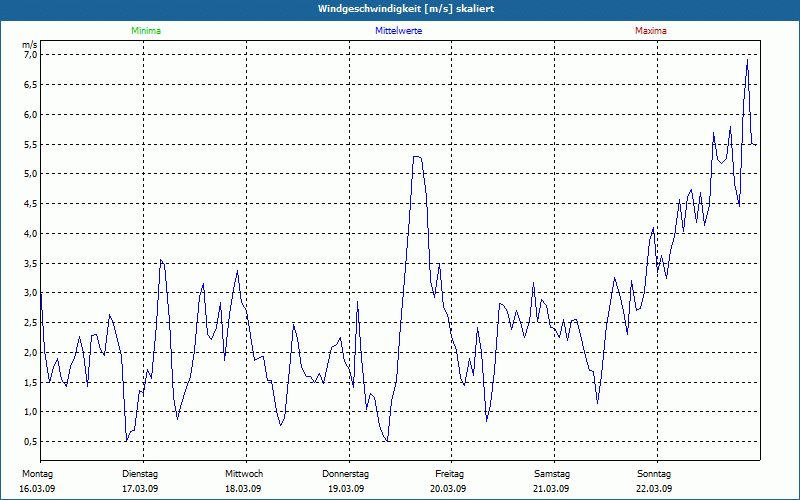Click the 'Windgeschwindigkeit [m/s] skaliert' title
The width and height of the screenshot is (800, 500).
(406, 9)
